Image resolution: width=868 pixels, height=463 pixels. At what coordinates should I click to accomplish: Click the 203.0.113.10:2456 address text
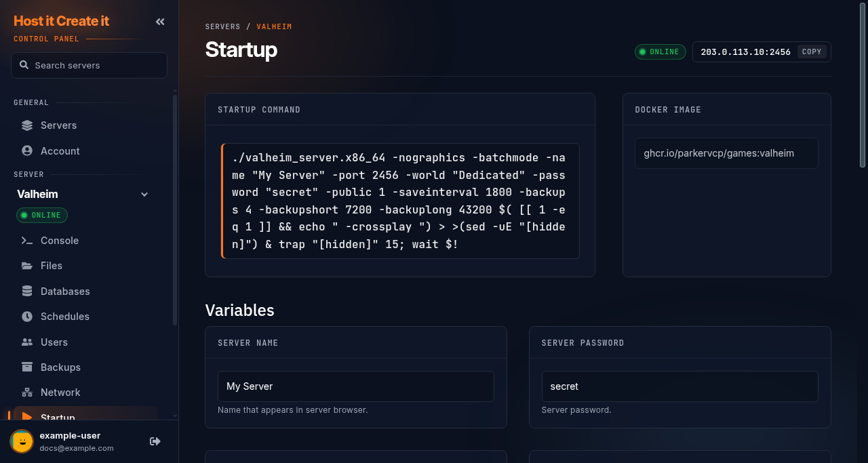(745, 52)
